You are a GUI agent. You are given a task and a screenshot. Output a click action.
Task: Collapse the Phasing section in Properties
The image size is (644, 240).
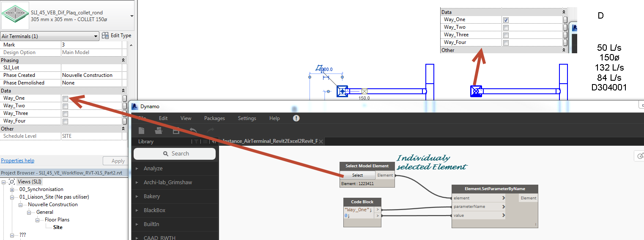pos(123,60)
